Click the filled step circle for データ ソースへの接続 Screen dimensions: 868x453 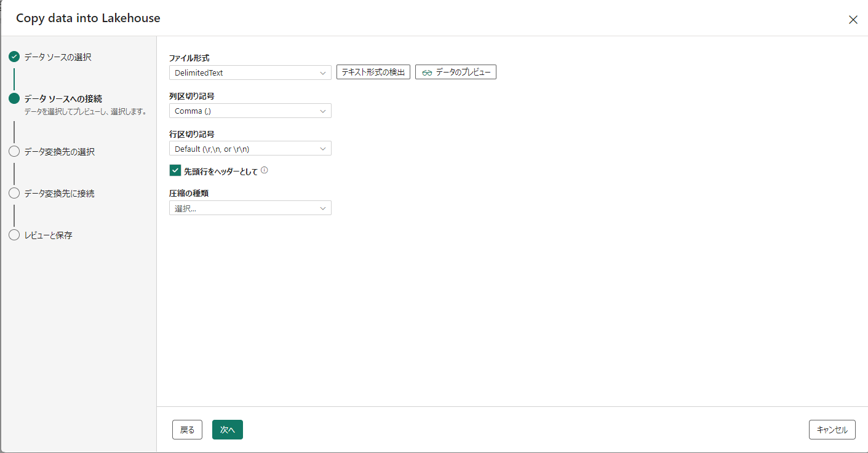(x=14, y=98)
